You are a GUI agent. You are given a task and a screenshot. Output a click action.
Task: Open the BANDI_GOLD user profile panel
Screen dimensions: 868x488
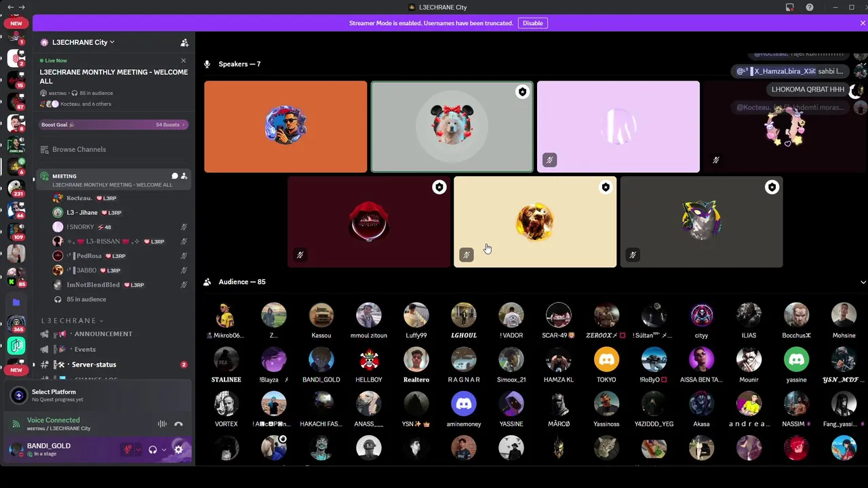(61, 449)
